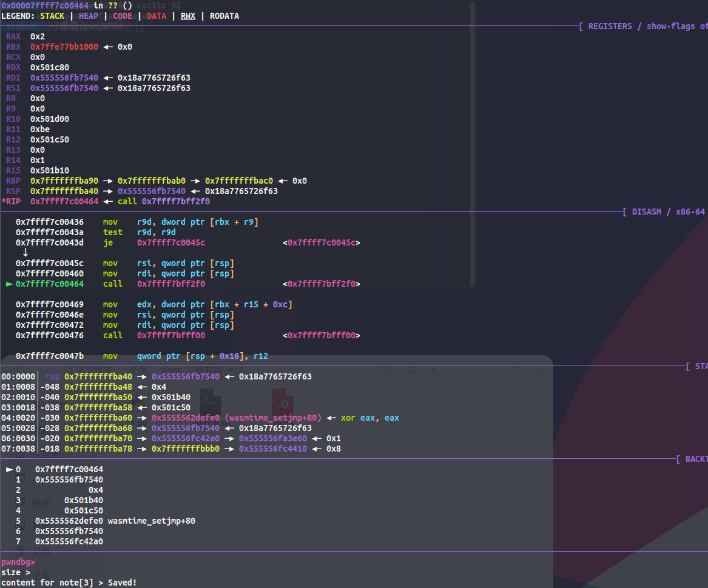
Task: Click stack entry 01:0008 address 0x7fffffffba48
Action: pos(98,387)
